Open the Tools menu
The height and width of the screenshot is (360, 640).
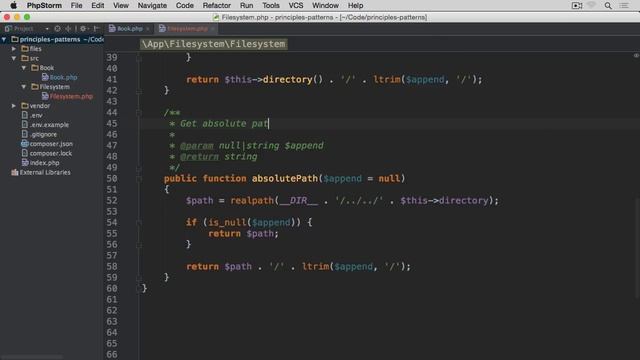tap(271, 5)
